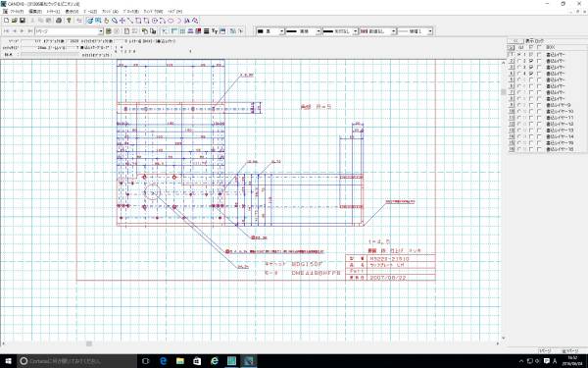
Task: Collapse layer panel with the << button
Action: 515,41
